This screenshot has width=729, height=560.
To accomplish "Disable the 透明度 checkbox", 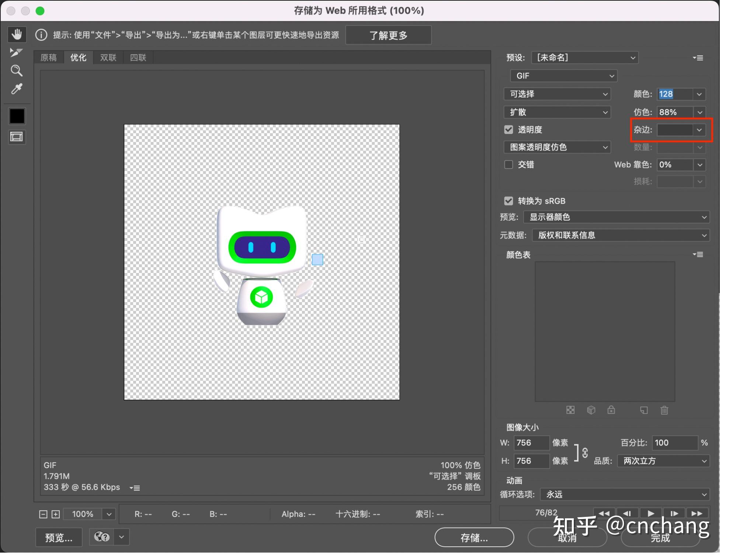I will click(508, 129).
